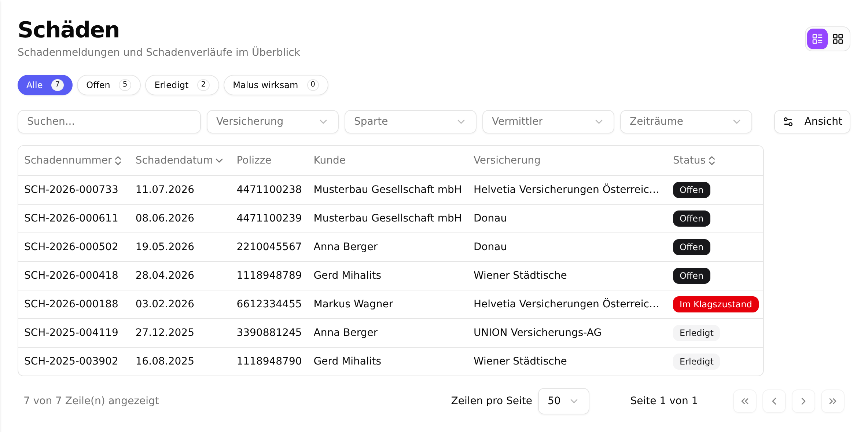Select the Malus wirksam filter tab
This screenshot has width=868, height=432.
tap(276, 85)
